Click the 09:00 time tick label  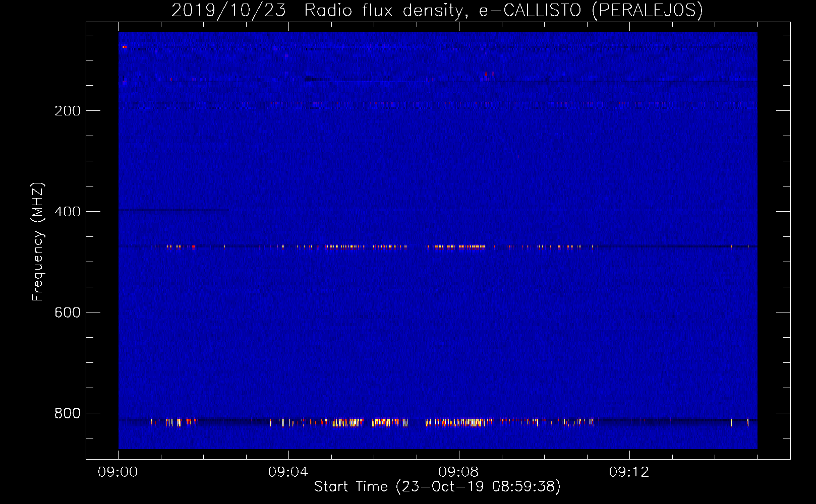(118, 472)
